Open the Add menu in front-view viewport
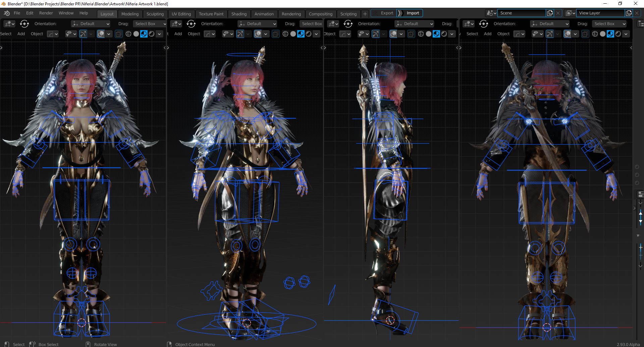Image resolution: width=644 pixels, height=347 pixels. pos(21,34)
